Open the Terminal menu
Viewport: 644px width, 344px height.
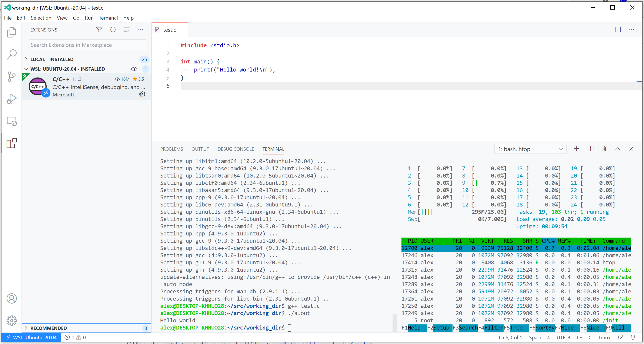pyautogui.click(x=108, y=18)
